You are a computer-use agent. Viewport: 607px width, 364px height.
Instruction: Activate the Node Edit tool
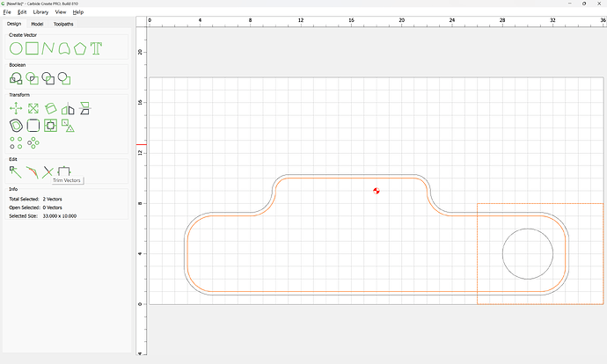click(16, 172)
